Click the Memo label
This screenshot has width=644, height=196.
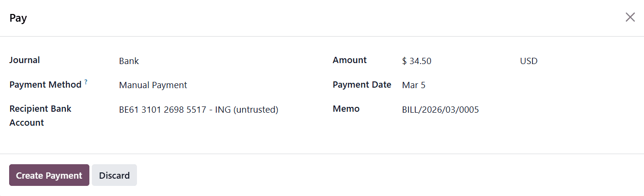coord(346,109)
